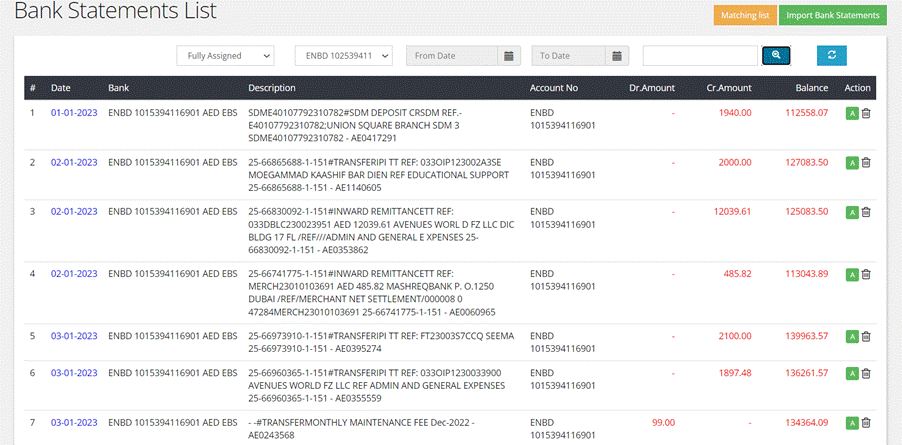Click green A icon on row 2

852,162
